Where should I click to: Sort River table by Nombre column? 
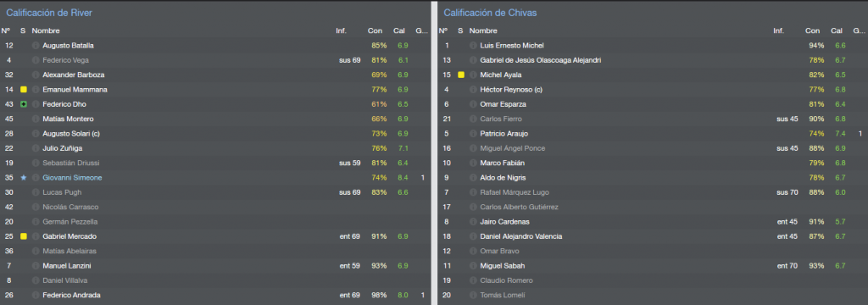coord(46,31)
